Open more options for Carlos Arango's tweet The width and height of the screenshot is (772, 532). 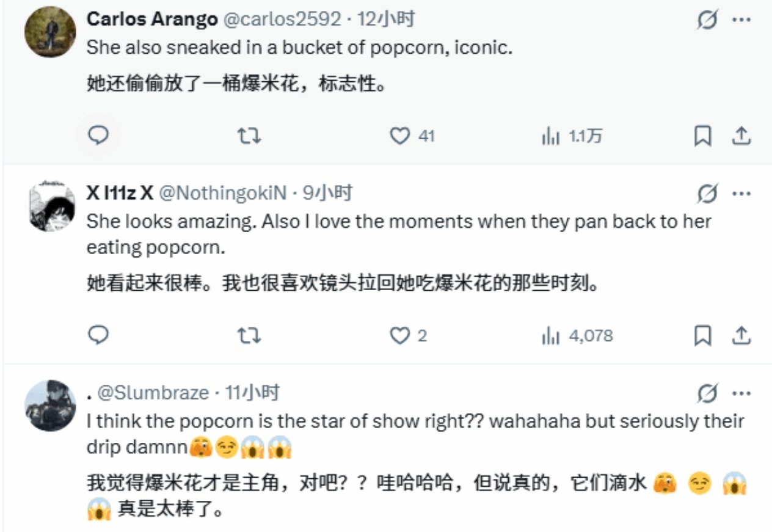[741, 20]
